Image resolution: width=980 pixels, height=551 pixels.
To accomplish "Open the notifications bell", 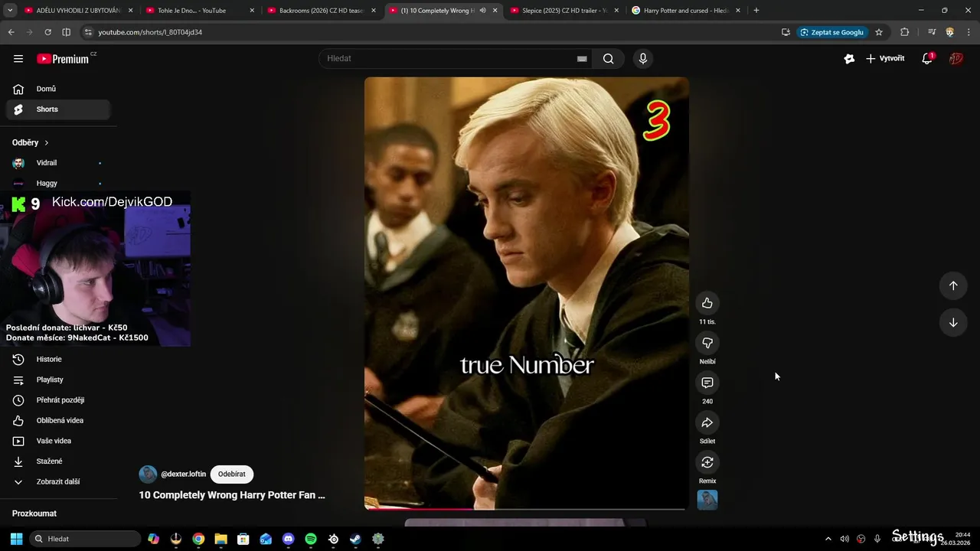I will 927,58.
